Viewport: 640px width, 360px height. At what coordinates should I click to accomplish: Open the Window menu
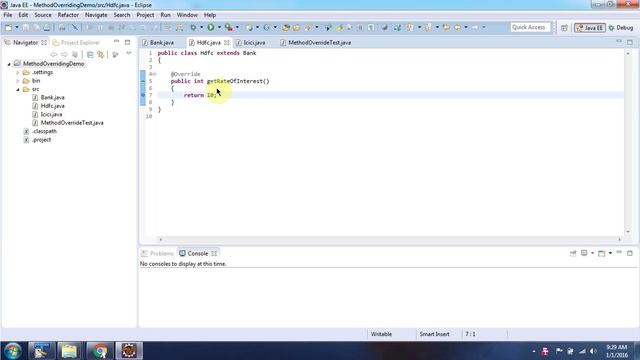tap(187, 15)
